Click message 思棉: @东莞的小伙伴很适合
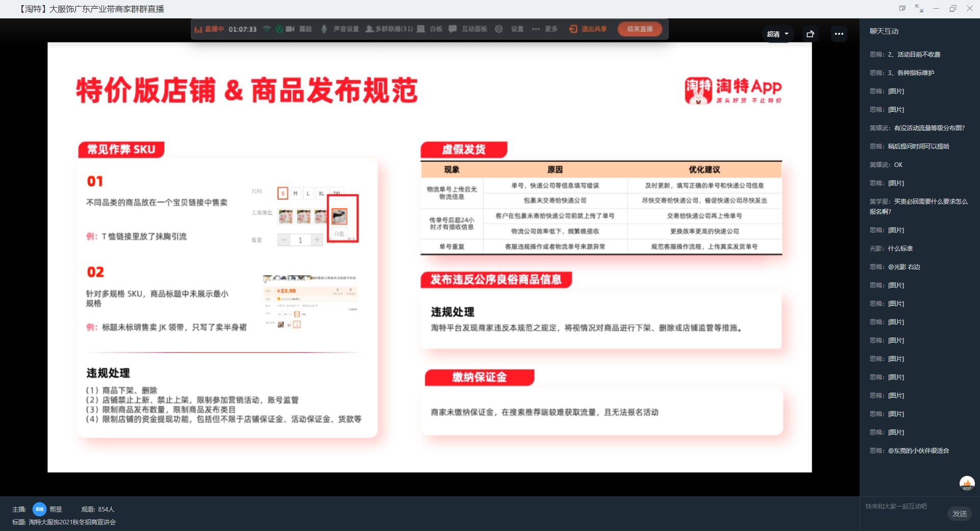Image resolution: width=980 pixels, height=531 pixels. (909, 450)
